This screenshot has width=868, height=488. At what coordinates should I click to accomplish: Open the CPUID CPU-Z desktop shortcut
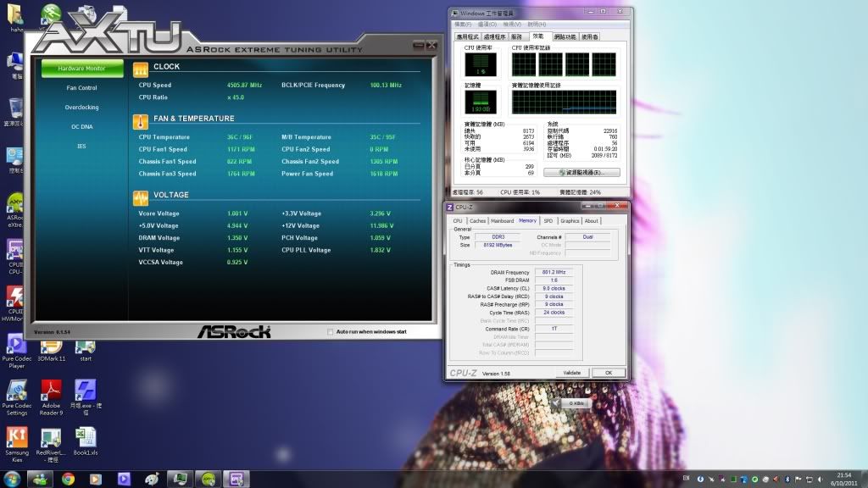tap(14, 257)
